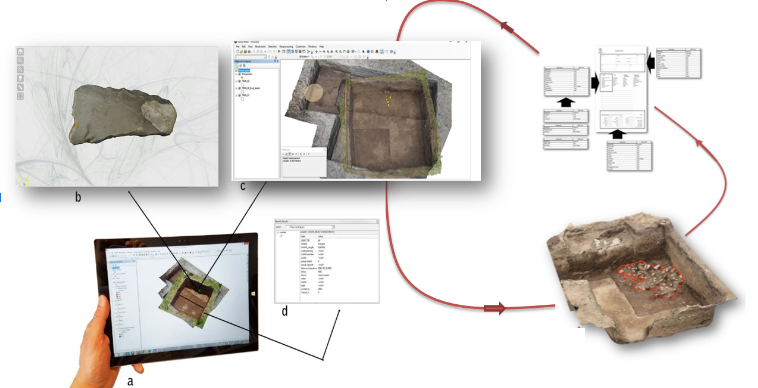The height and width of the screenshot is (388, 758).
Task: Open the Help menu in ArcScene window
Action: click(321, 46)
